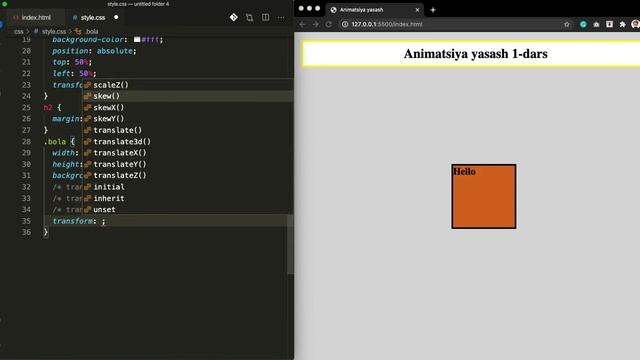
Task: Click the open changes icon in editor toolbar
Action: point(249,17)
